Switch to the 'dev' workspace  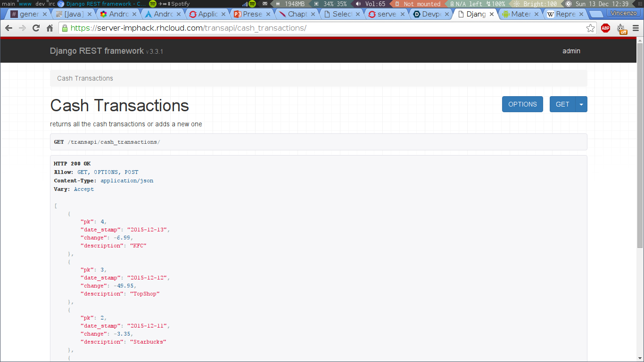(40, 4)
